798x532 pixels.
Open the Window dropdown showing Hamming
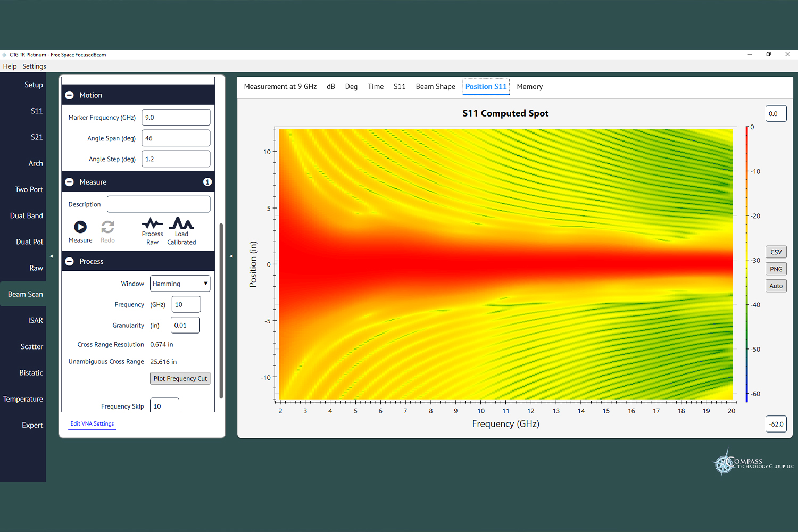coord(180,283)
